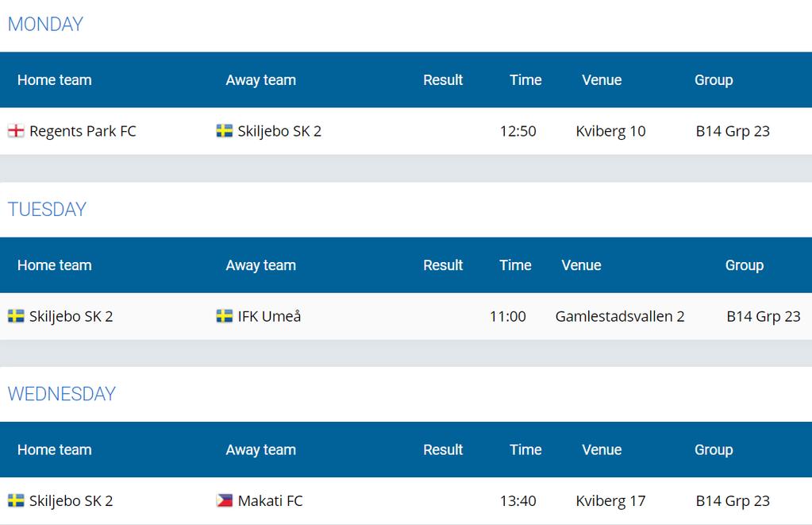Viewport: 812px width, 525px height.
Task: Open IFK Umeå team link
Action: [x=269, y=316]
